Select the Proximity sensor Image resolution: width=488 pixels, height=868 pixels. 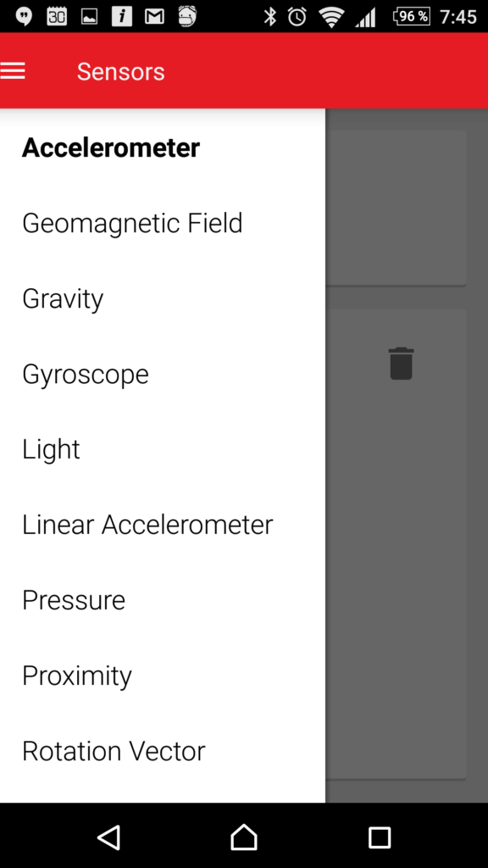pos(163,676)
